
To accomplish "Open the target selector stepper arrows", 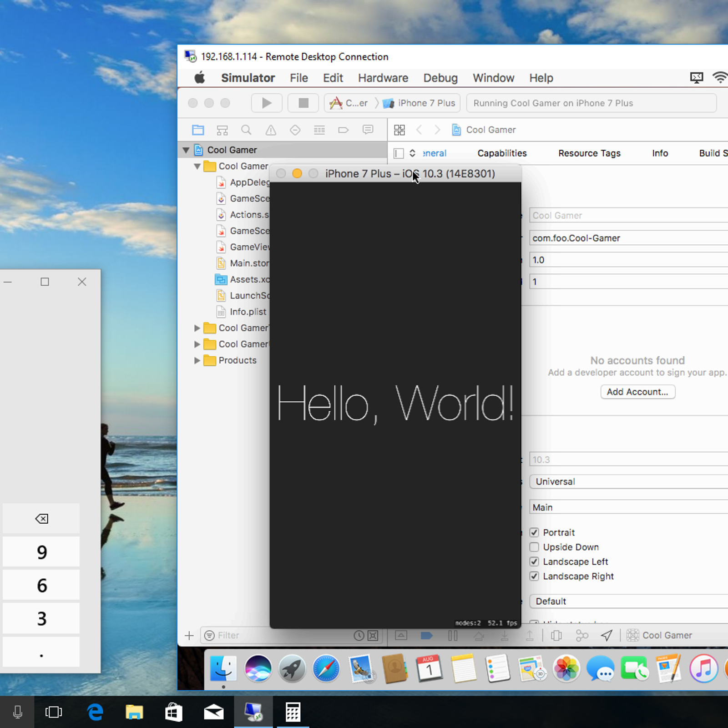I will [x=412, y=153].
